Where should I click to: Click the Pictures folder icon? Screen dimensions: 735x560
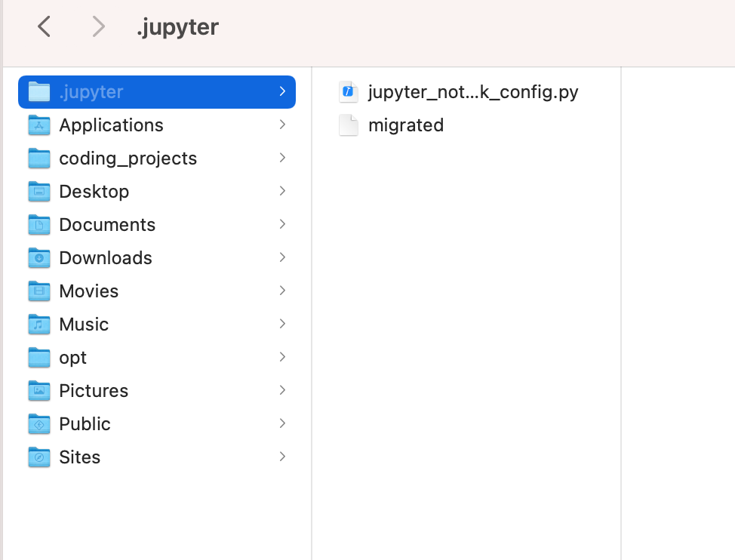tap(39, 391)
